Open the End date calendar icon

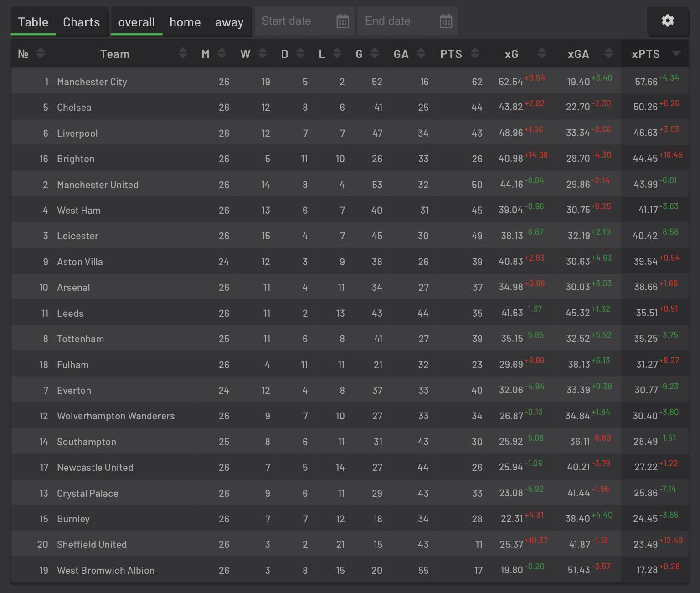[446, 21]
